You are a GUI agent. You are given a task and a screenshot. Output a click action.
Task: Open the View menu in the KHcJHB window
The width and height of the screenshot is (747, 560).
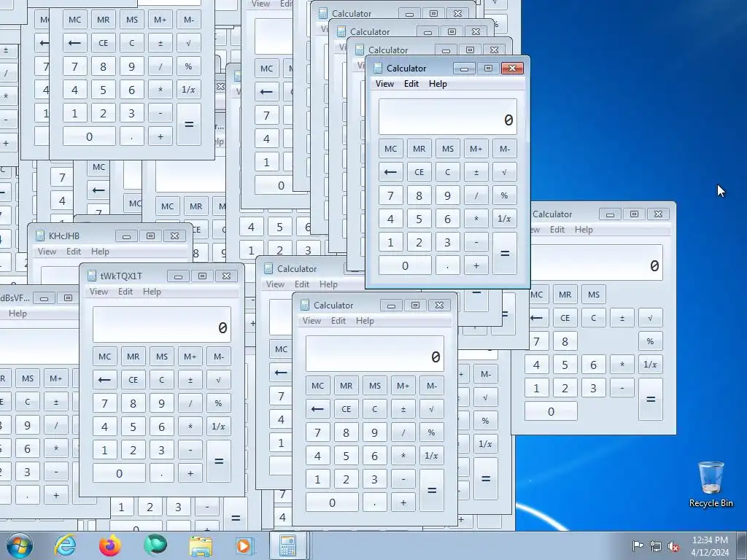click(x=47, y=252)
